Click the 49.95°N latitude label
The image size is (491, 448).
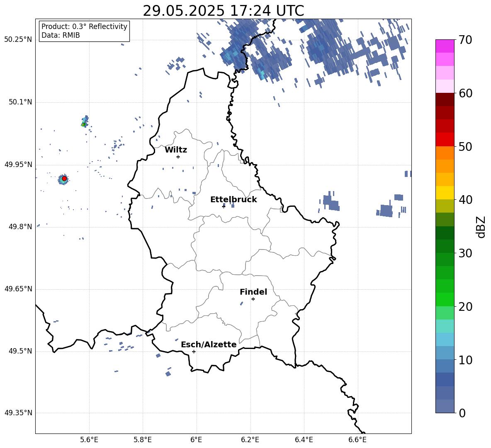pos(18,165)
